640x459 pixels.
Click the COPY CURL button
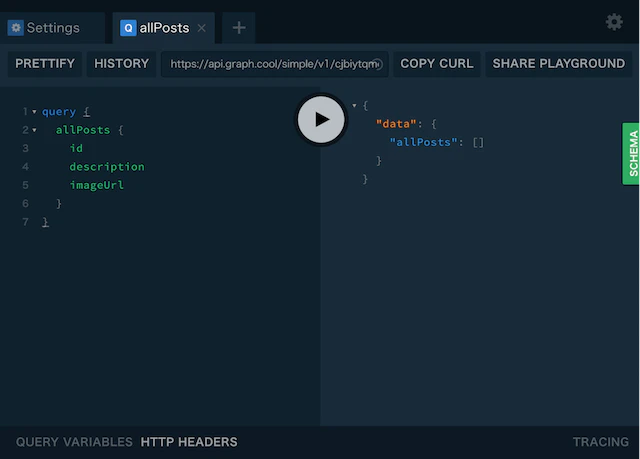tap(437, 64)
